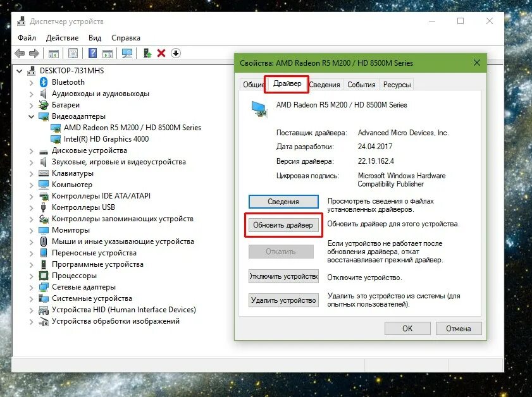The width and height of the screenshot is (532, 397).
Task: Click the Show/Hide console tree toolbar icon
Action: click(x=54, y=53)
